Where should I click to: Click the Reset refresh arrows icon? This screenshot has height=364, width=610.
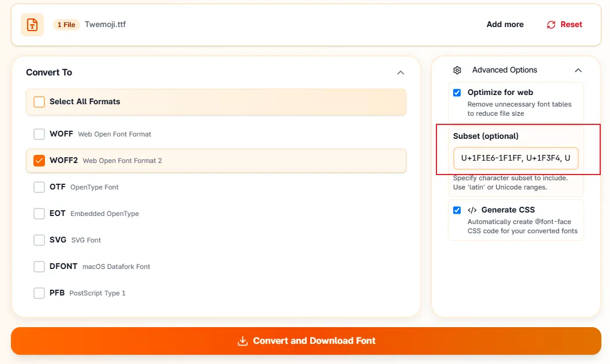click(x=551, y=25)
